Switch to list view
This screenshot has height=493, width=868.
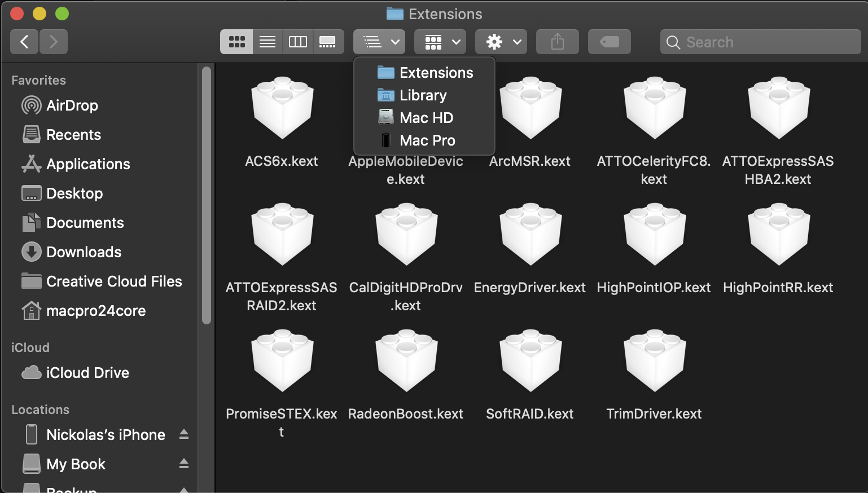pos(268,42)
